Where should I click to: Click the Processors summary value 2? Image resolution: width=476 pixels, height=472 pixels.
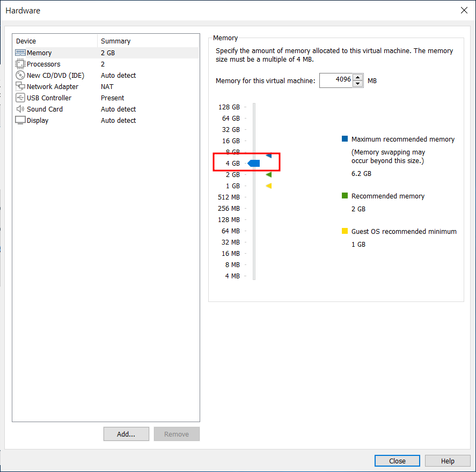[102, 64]
